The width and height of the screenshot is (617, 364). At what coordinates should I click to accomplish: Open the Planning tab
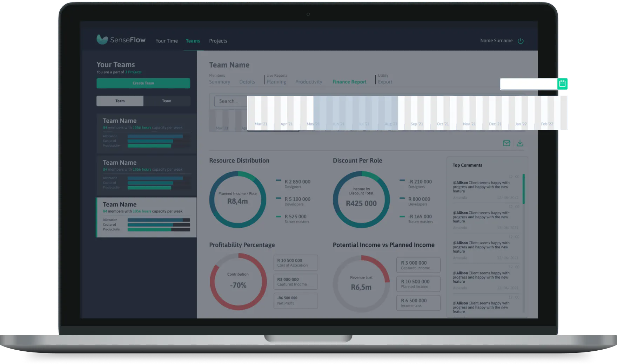tap(276, 82)
